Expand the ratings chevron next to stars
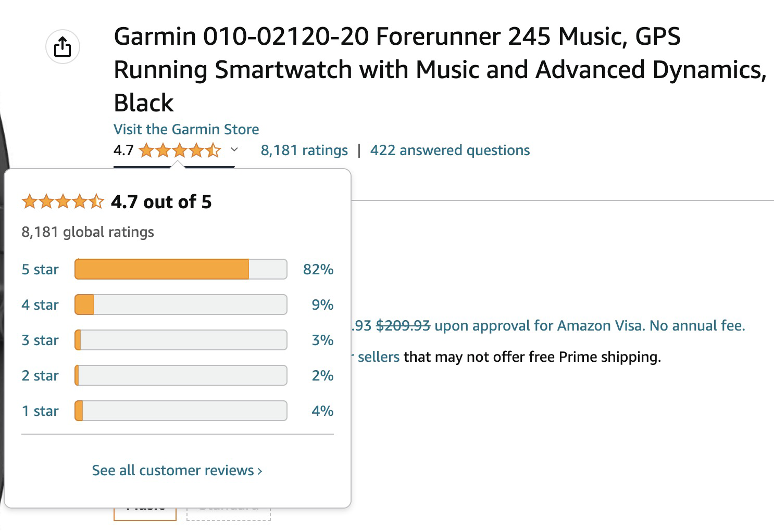 234,150
